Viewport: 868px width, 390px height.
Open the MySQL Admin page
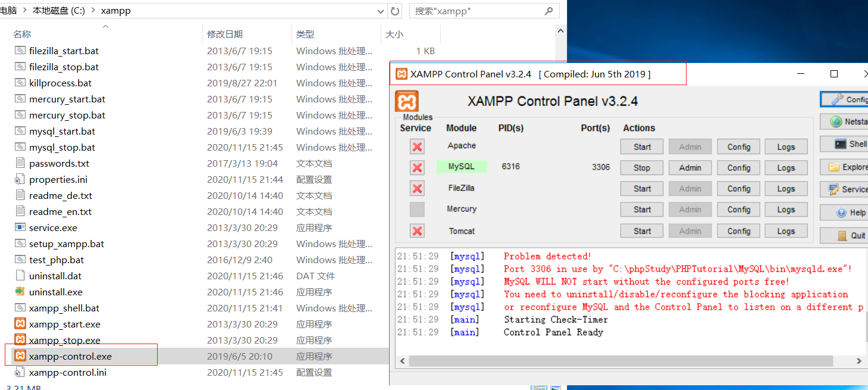[x=690, y=168]
